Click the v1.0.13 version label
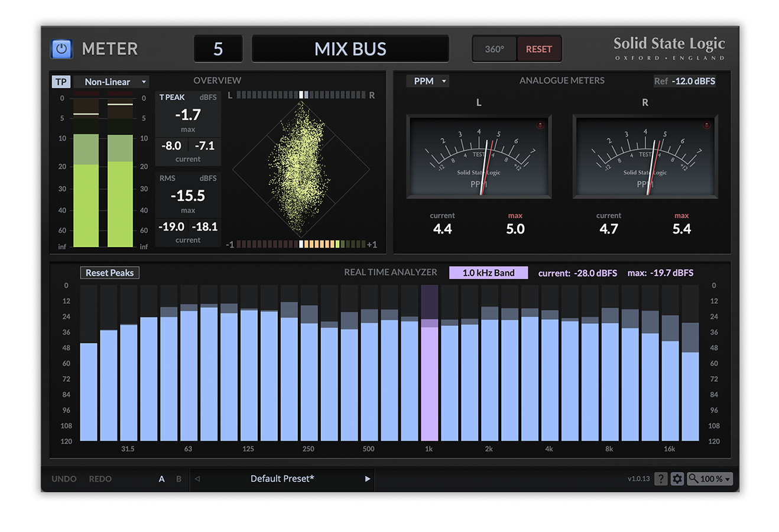Viewport: 779px width, 532px height. (x=638, y=479)
